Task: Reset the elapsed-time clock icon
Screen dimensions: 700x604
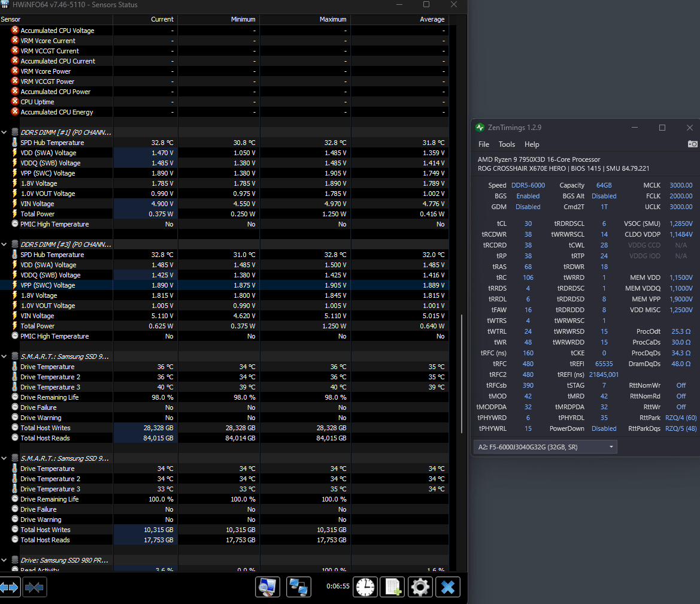Action: tap(365, 587)
